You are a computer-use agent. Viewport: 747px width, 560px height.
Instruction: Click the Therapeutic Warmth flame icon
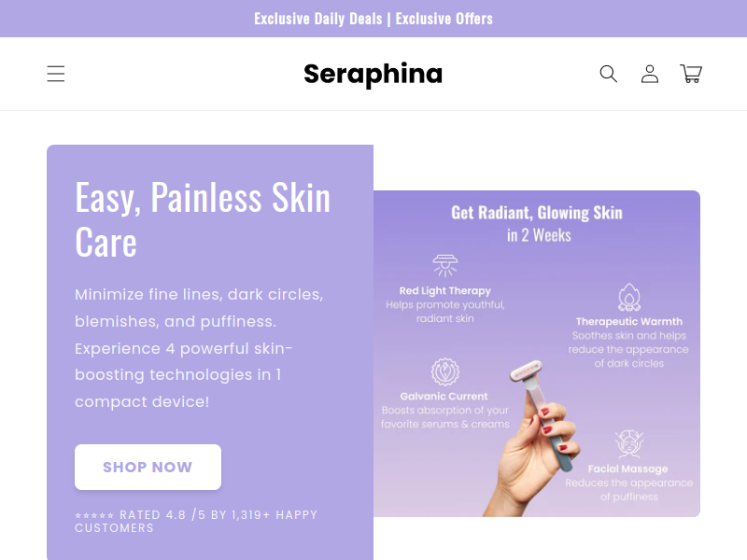point(629,297)
